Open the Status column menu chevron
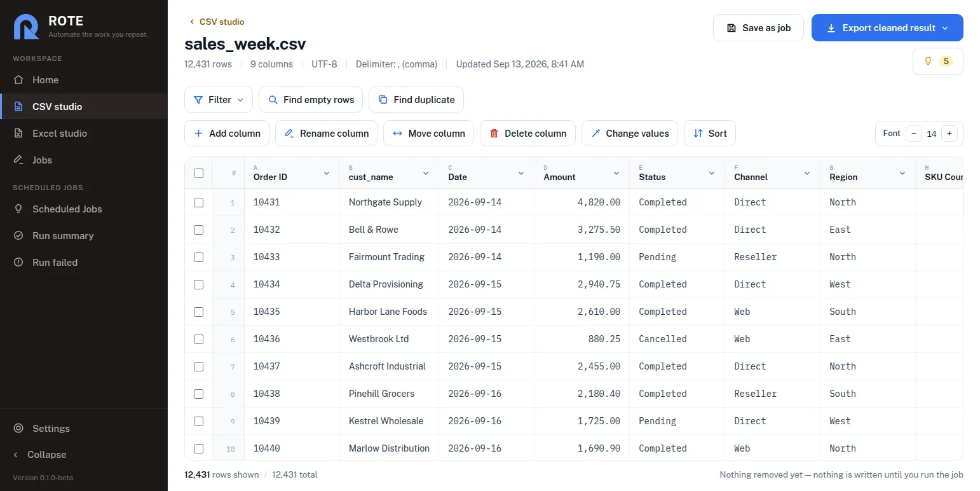The image size is (980, 491). click(x=712, y=173)
